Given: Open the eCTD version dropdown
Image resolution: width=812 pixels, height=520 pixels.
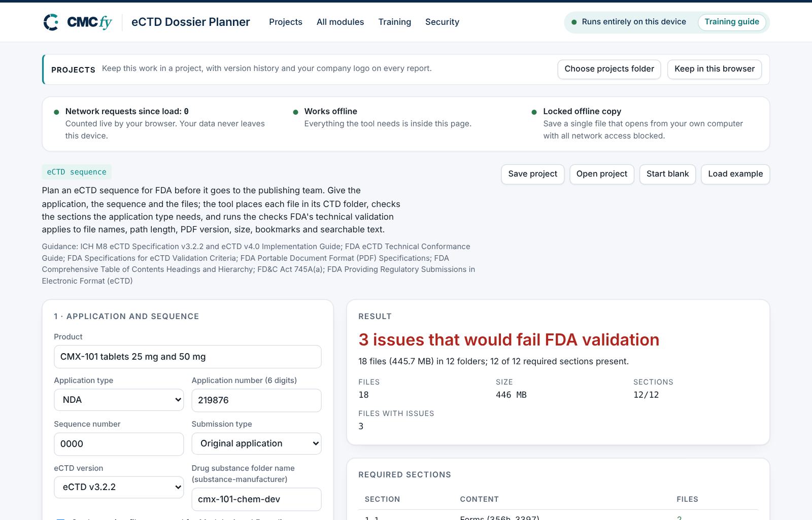Looking at the screenshot, I should pos(119,487).
